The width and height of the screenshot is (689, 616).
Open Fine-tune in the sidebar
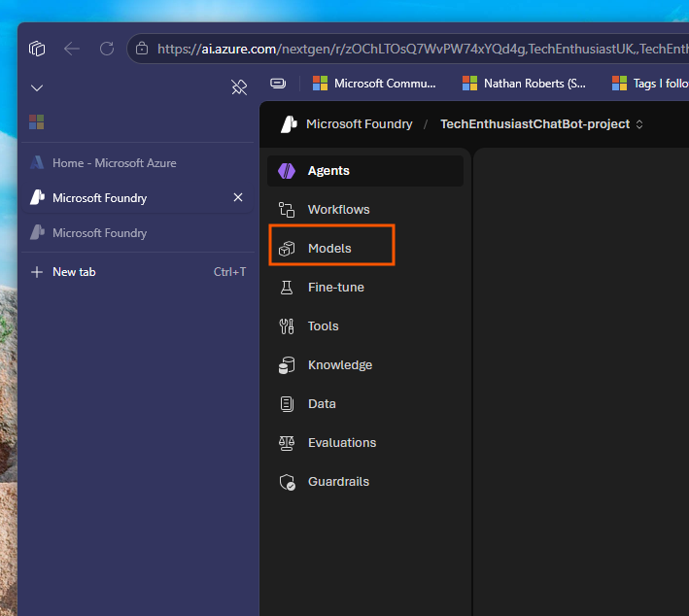pos(365,288)
